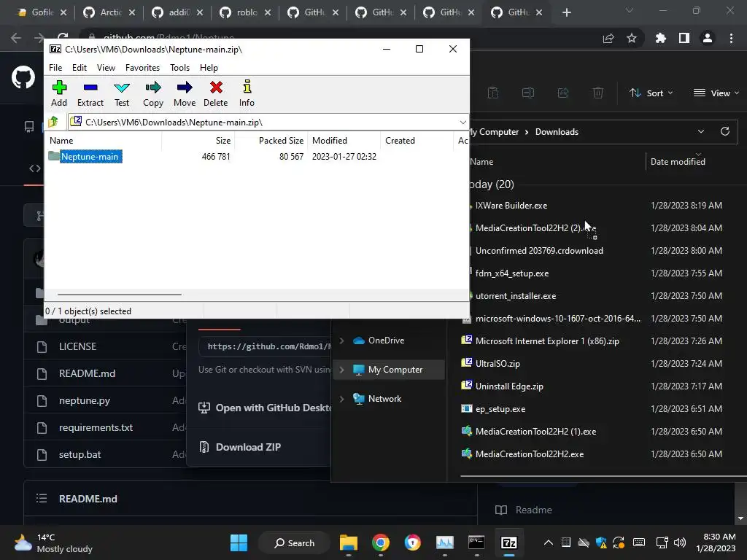Open the Tools menu in 7-Zip
The height and width of the screenshot is (560, 747).
pos(179,68)
